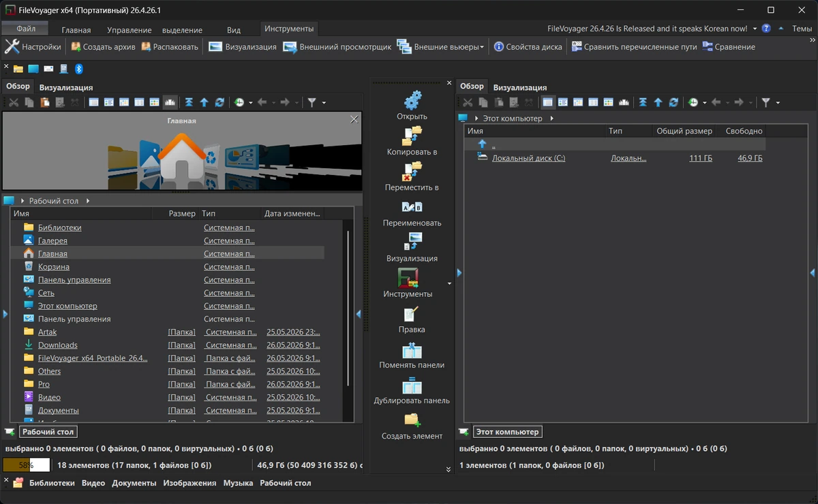Click the Переместить в icon
Image resolution: width=818 pixels, height=504 pixels.
point(412,171)
